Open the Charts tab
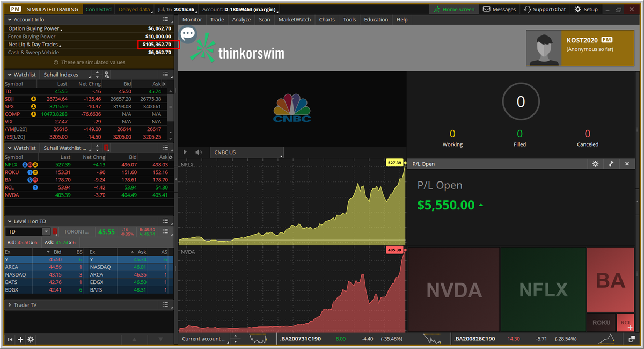 tap(327, 20)
